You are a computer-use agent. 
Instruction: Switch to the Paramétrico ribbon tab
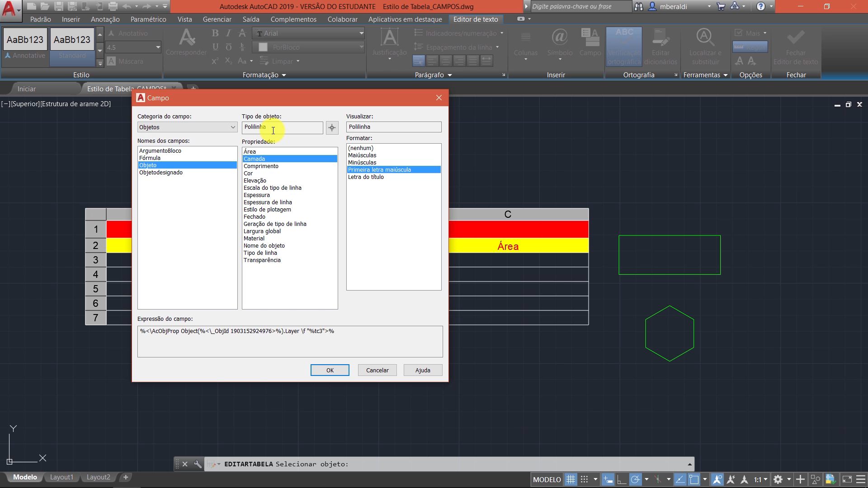point(149,19)
